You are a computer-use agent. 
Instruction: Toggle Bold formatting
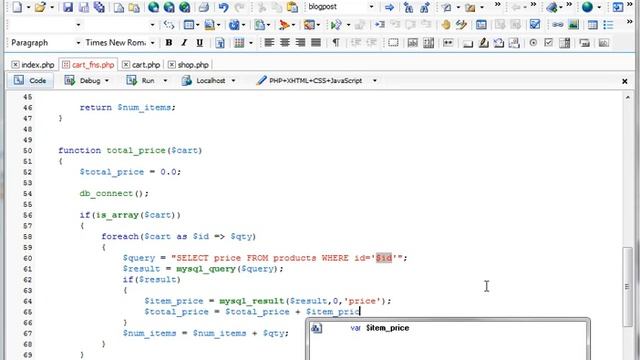169,42
